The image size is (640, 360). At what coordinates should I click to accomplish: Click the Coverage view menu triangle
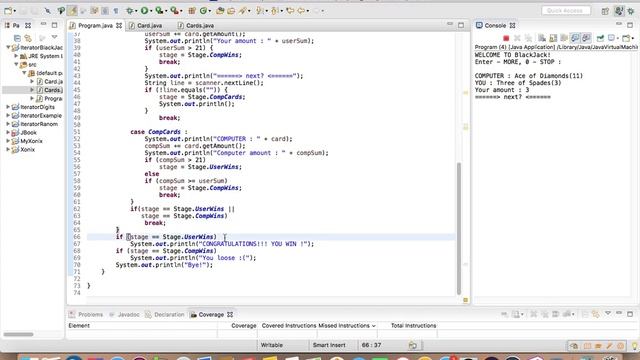coord(608,313)
